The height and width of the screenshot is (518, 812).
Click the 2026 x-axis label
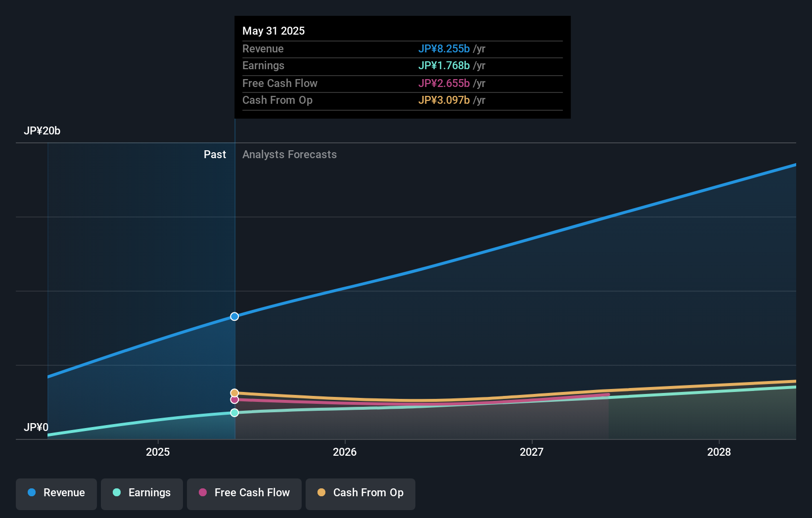point(345,452)
